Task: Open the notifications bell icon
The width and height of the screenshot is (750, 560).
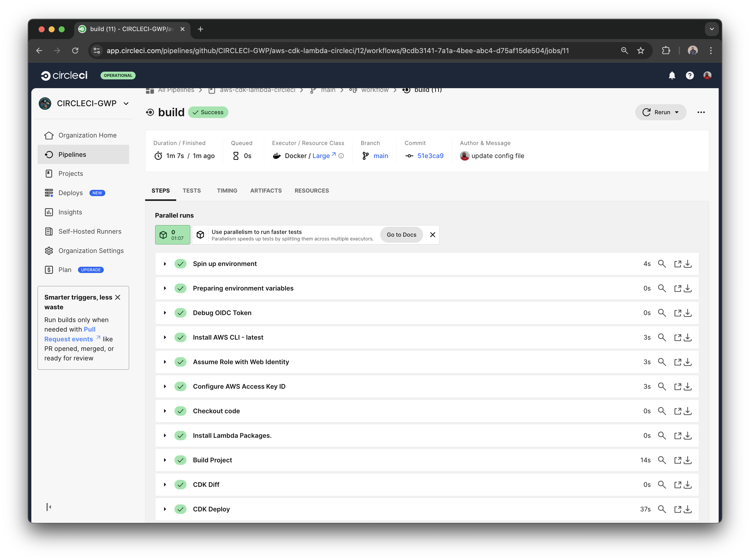Action: tap(672, 76)
